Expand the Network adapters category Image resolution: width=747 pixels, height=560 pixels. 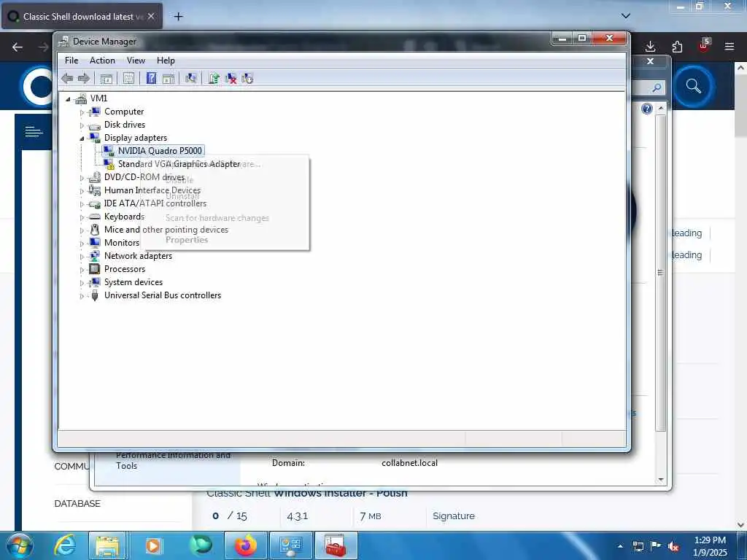[x=82, y=257]
